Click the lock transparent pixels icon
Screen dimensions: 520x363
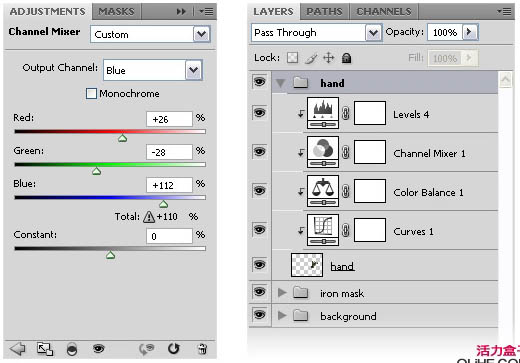coord(292,58)
